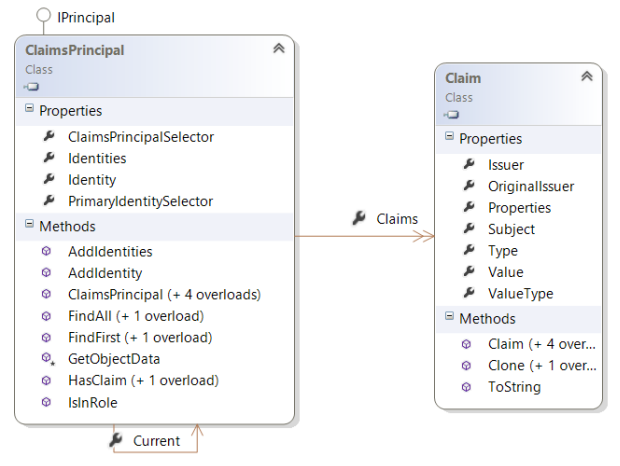The image size is (620, 466).
Task: Collapse Claim class Methods section
Action: point(450,318)
